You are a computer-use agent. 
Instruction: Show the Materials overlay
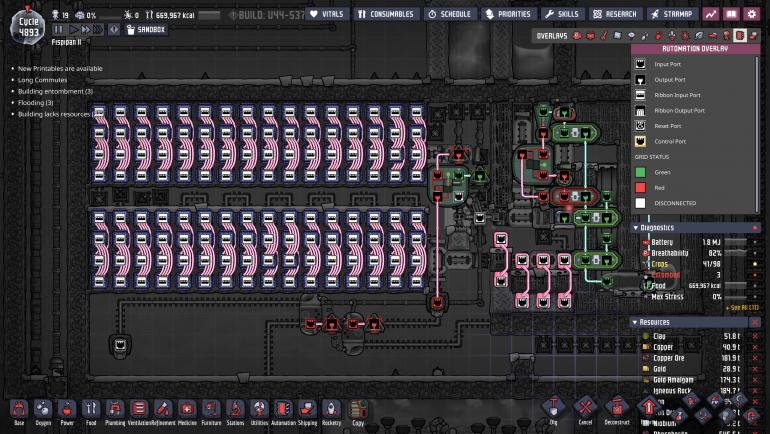pyautogui.click(x=618, y=35)
